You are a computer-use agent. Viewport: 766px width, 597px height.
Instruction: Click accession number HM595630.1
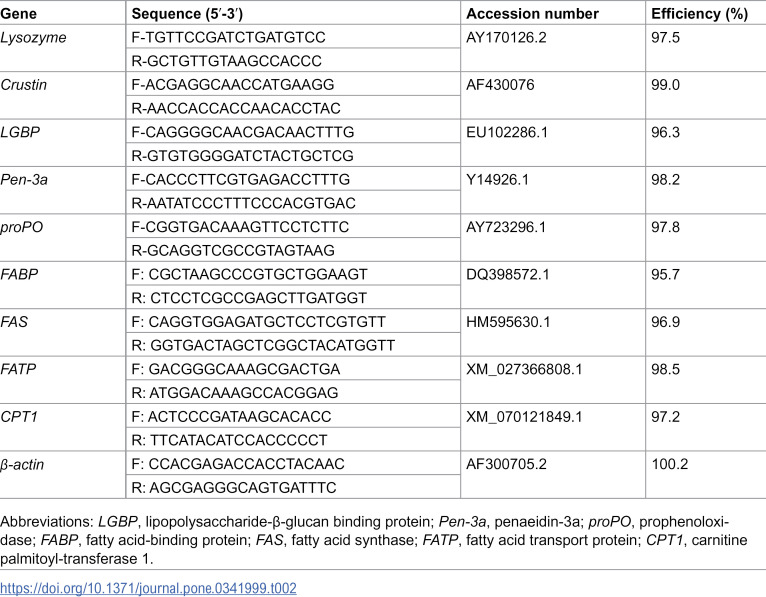click(x=508, y=321)
